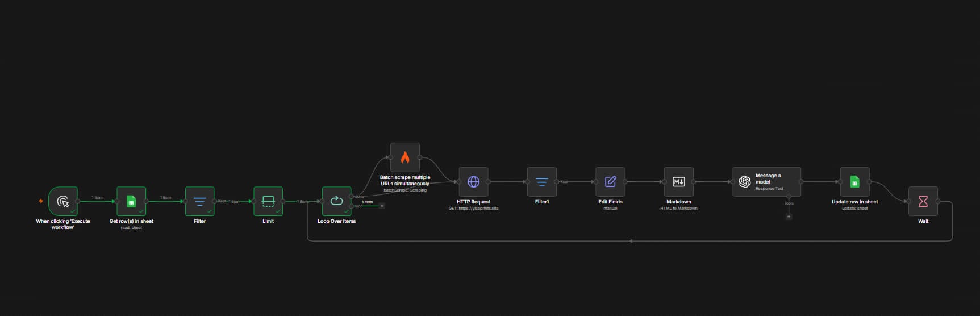Click the 'update: sheet' subtitle
Screen dimensions: 980x316
[854, 209]
